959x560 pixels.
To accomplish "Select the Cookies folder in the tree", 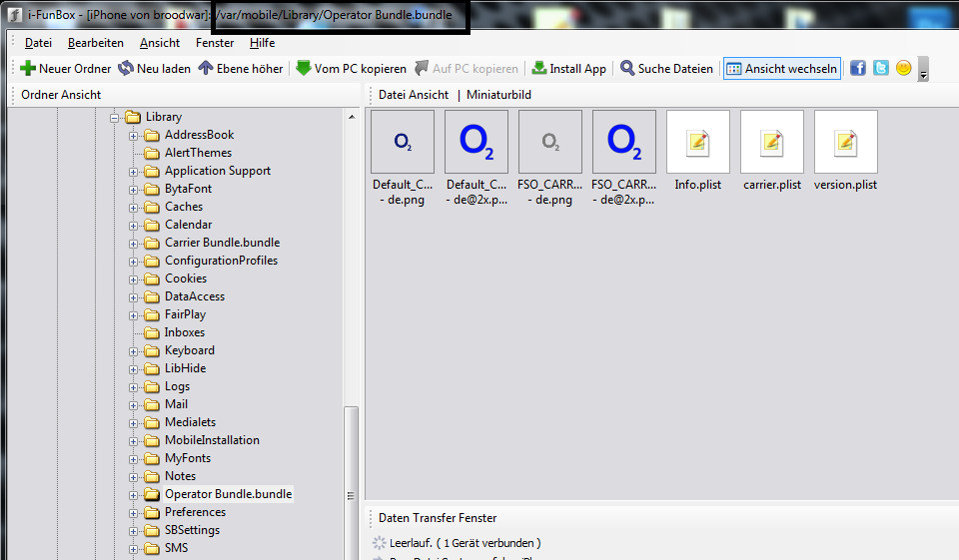I will 186,279.
